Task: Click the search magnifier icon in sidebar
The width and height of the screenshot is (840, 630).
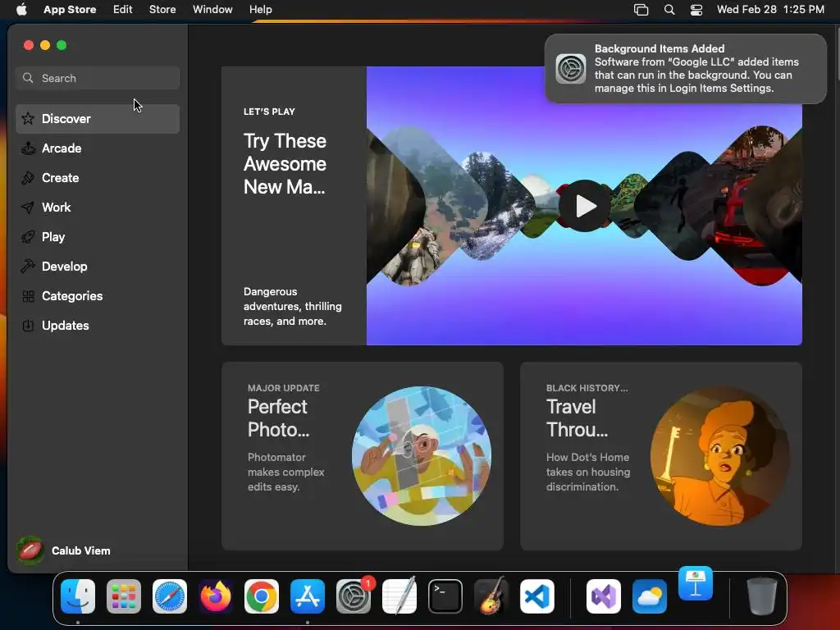Action: (x=28, y=78)
